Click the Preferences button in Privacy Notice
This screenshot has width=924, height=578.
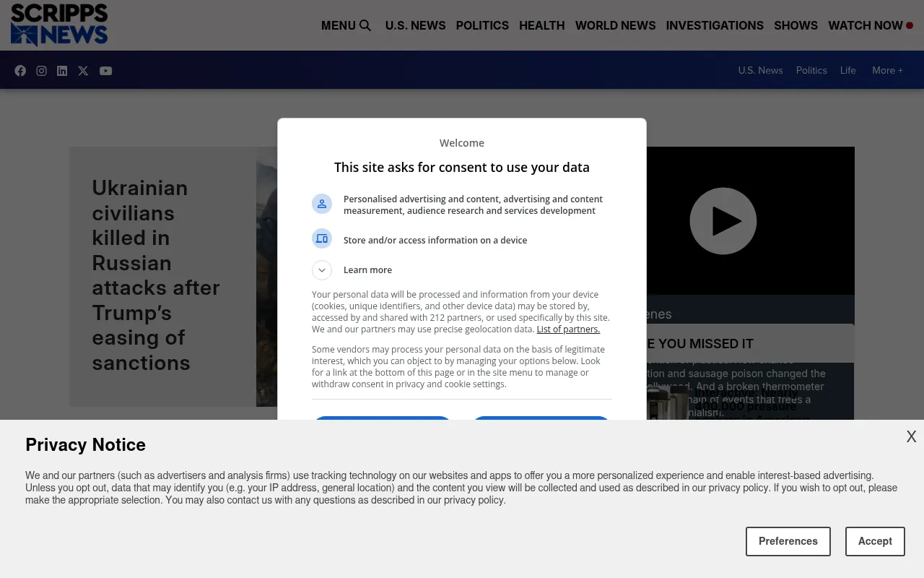[788, 541]
